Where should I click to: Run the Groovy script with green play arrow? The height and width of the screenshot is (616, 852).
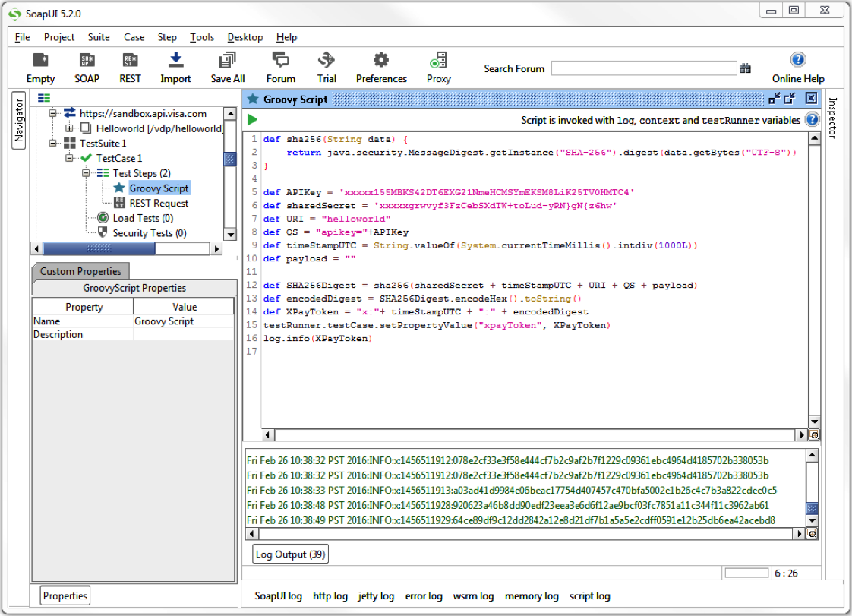point(252,119)
